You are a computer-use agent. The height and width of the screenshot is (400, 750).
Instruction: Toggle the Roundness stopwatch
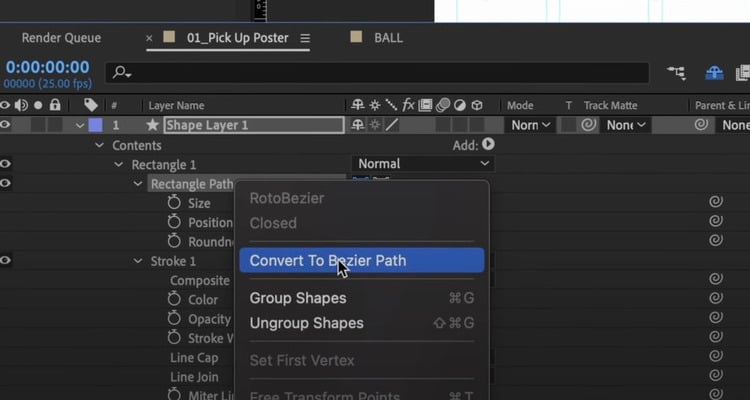click(174, 241)
